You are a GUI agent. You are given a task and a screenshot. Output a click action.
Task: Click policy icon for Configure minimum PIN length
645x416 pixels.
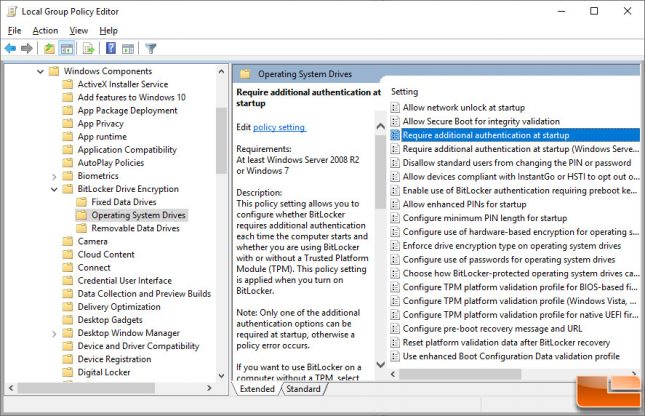click(x=395, y=218)
